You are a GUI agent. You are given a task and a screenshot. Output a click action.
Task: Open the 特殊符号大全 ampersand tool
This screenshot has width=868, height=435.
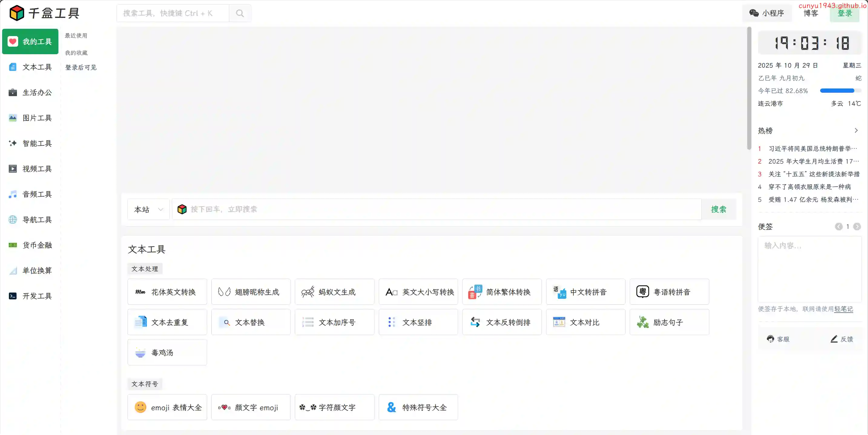tap(391, 407)
